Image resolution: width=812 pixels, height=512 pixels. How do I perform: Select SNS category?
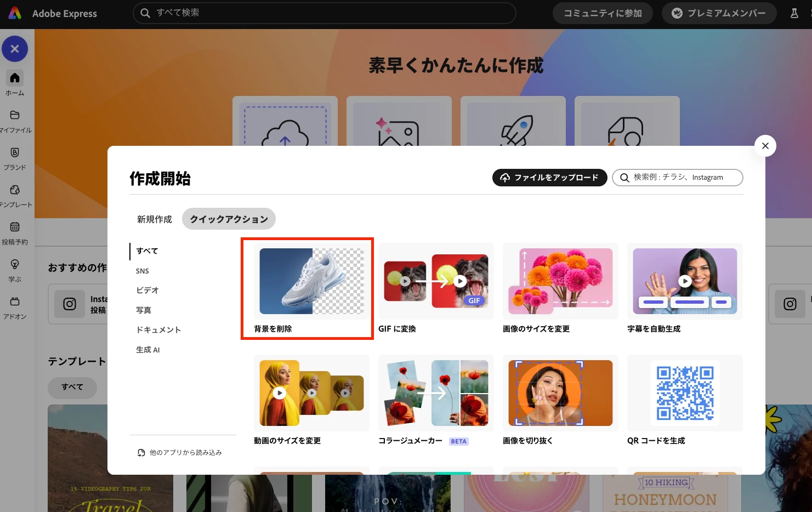[x=143, y=271]
